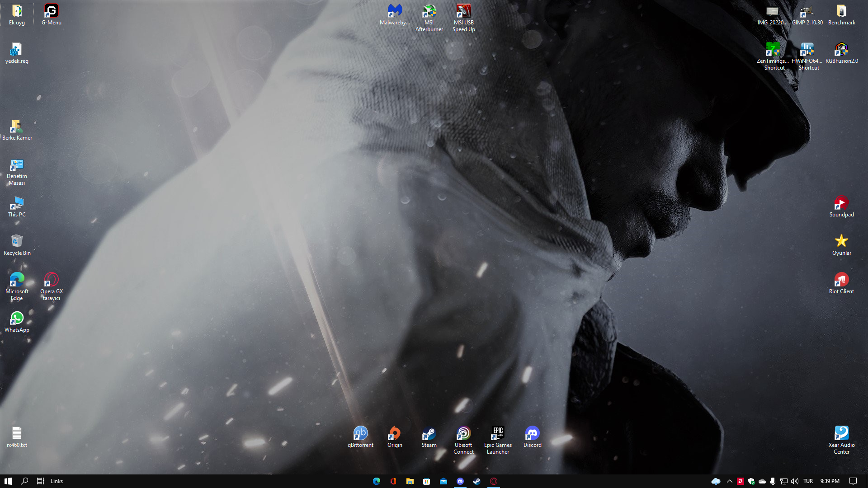The height and width of the screenshot is (488, 868).
Task: Launch Opera GX tarayıcı shortcut
Action: click(51, 286)
